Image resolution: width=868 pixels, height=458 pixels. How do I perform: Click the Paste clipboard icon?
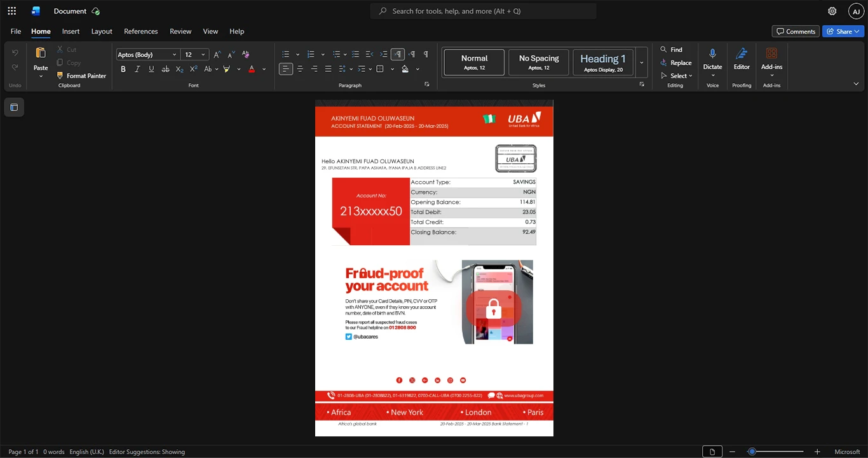tap(41, 53)
